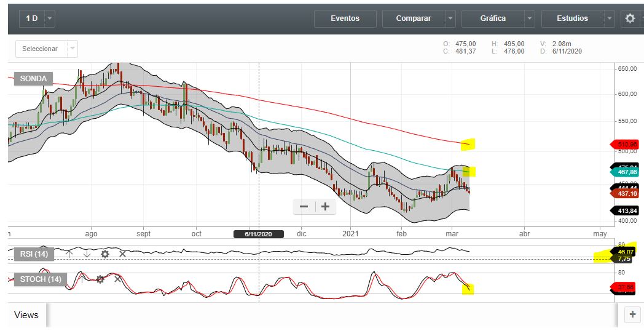Remove the RSI (14) study
The width and height of the screenshot is (644, 336).
point(122,254)
